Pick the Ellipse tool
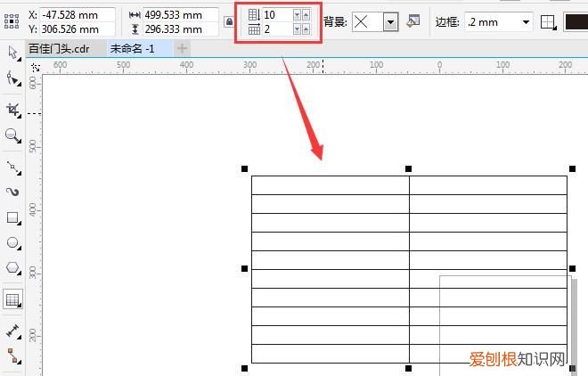588x376 pixels. point(12,242)
